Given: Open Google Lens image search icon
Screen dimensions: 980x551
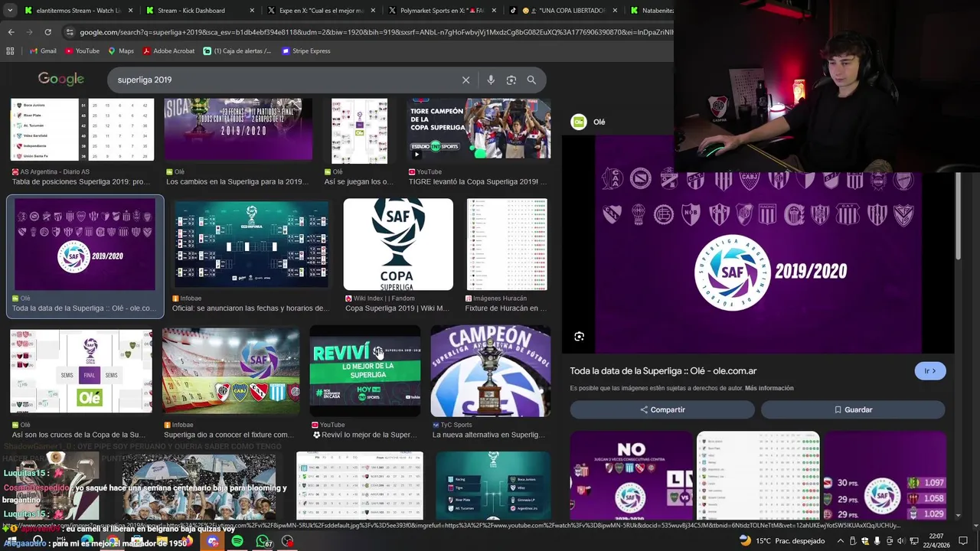Looking at the screenshot, I should [x=511, y=80].
